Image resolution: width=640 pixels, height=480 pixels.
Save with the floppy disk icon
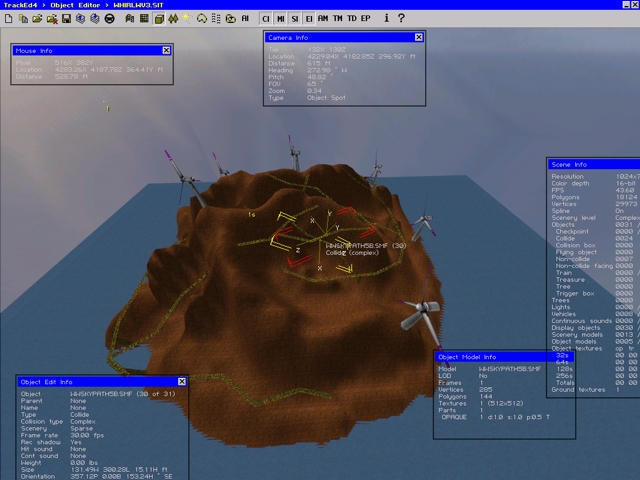click(x=66, y=19)
